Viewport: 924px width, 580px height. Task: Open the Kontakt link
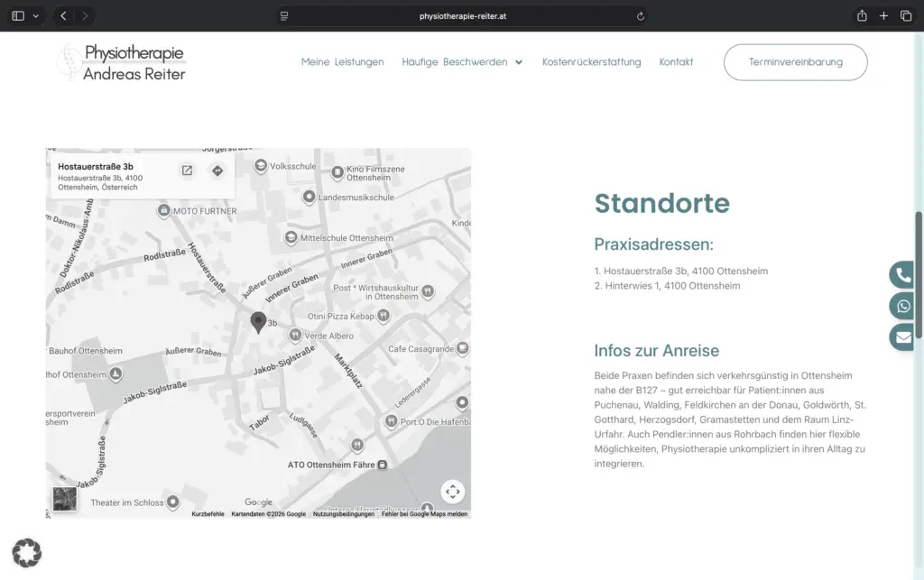click(x=676, y=62)
